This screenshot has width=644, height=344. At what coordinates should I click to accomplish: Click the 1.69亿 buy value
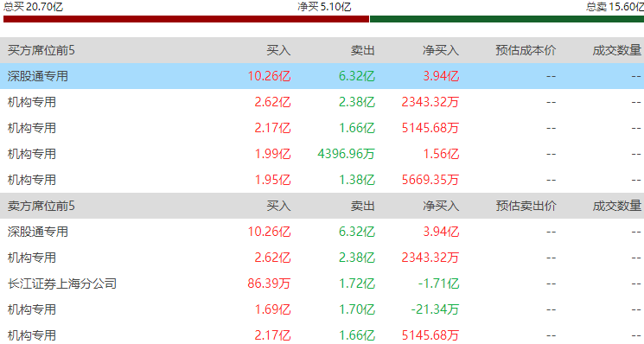pos(272,309)
